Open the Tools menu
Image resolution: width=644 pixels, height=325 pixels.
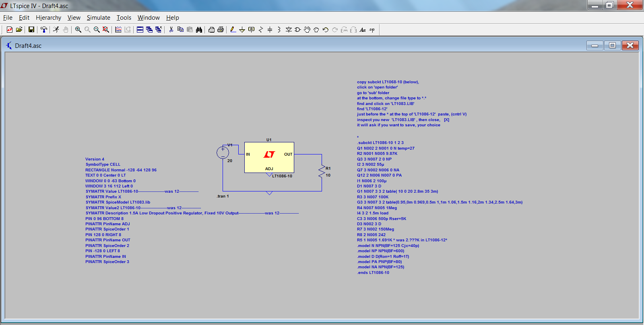[124, 18]
